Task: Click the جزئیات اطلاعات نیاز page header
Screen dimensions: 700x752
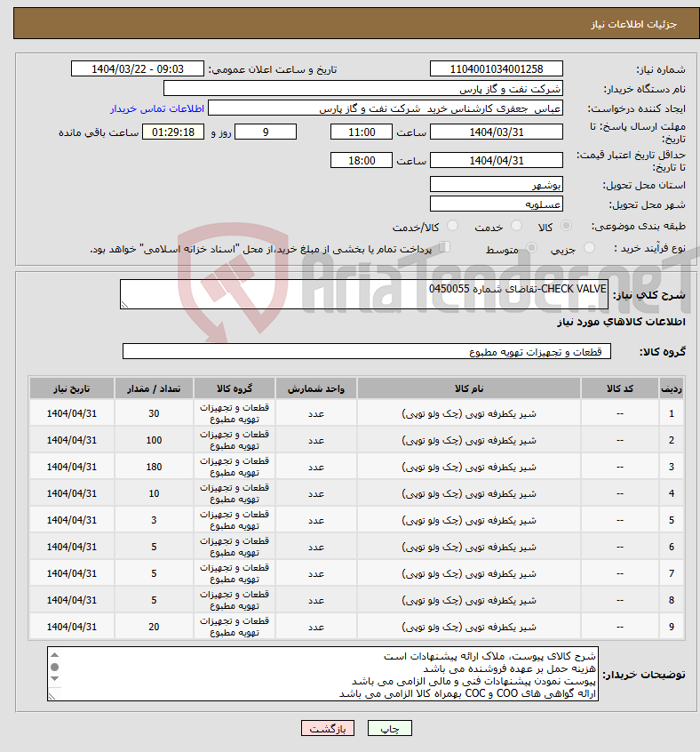Action: 633,24
